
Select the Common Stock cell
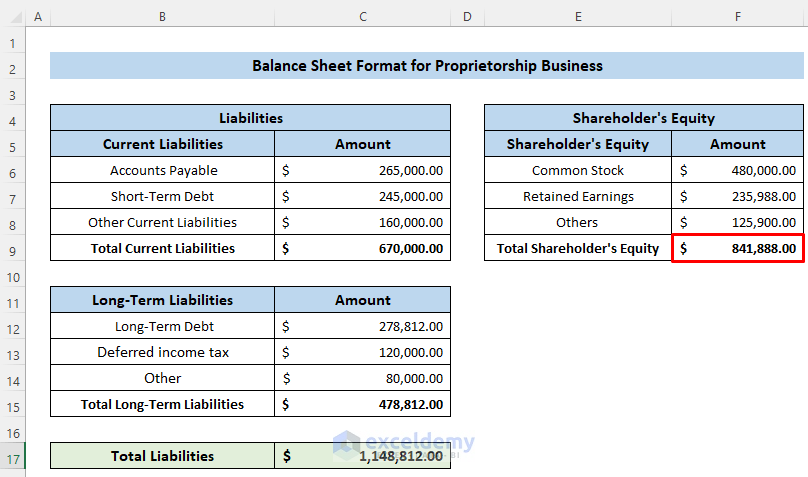tap(578, 170)
